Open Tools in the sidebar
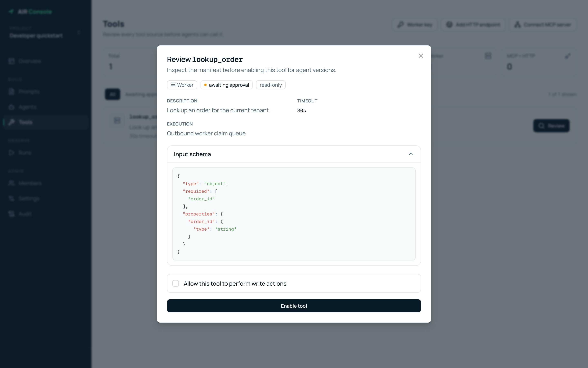 (x=46, y=122)
